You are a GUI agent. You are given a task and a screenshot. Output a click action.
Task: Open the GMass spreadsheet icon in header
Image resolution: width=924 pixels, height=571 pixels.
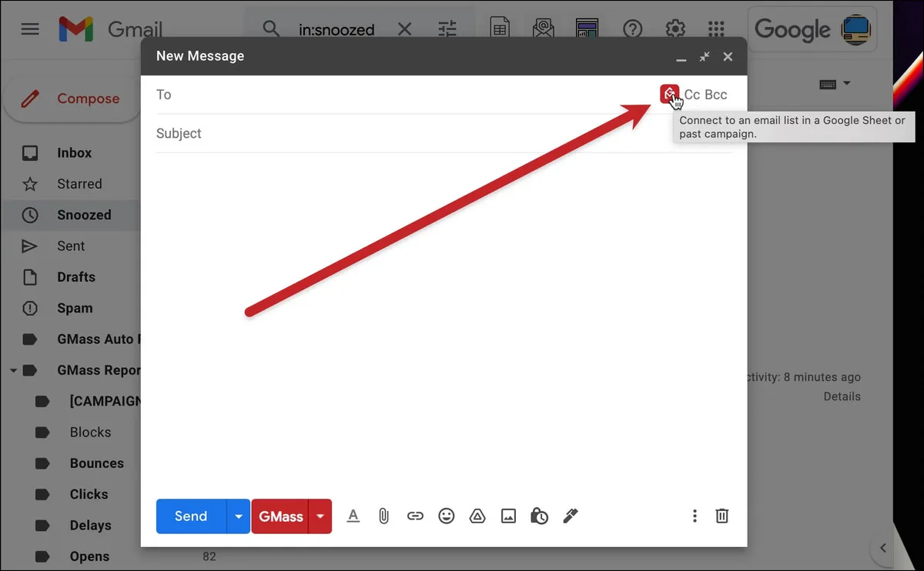tap(500, 29)
